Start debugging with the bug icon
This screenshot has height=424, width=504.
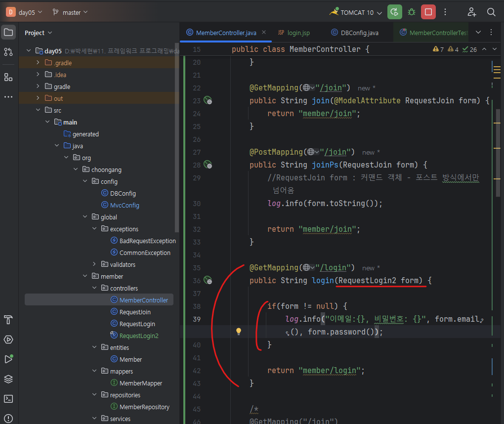coord(412,12)
